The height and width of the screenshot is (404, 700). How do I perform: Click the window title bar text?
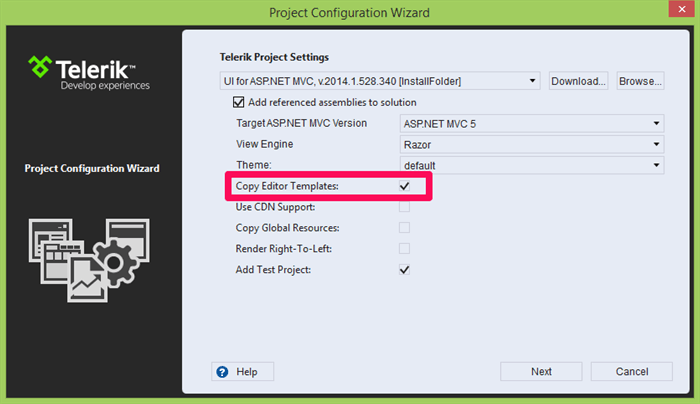pyautogui.click(x=349, y=12)
